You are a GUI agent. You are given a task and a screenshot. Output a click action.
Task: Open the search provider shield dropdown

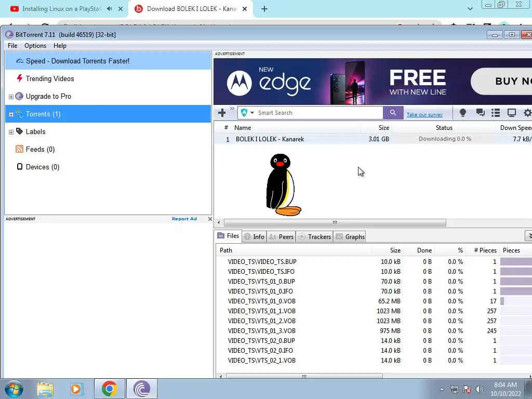pos(247,113)
